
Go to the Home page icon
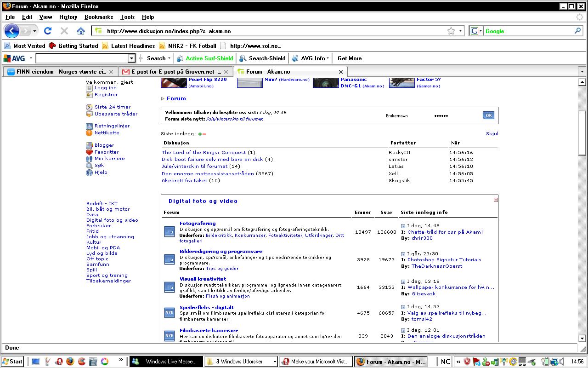(x=81, y=31)
